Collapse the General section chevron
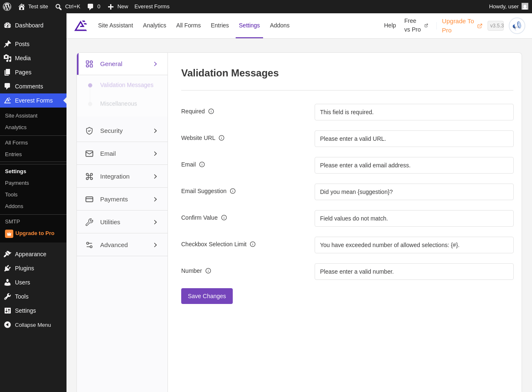Image resolution: width=532 pixels, height=392 pixels. (x=155, y=64)
